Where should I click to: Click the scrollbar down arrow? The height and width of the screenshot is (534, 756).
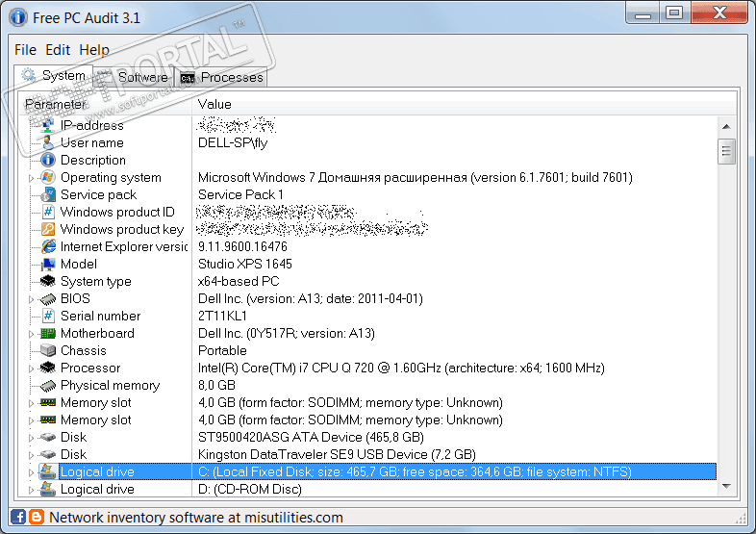726,486
